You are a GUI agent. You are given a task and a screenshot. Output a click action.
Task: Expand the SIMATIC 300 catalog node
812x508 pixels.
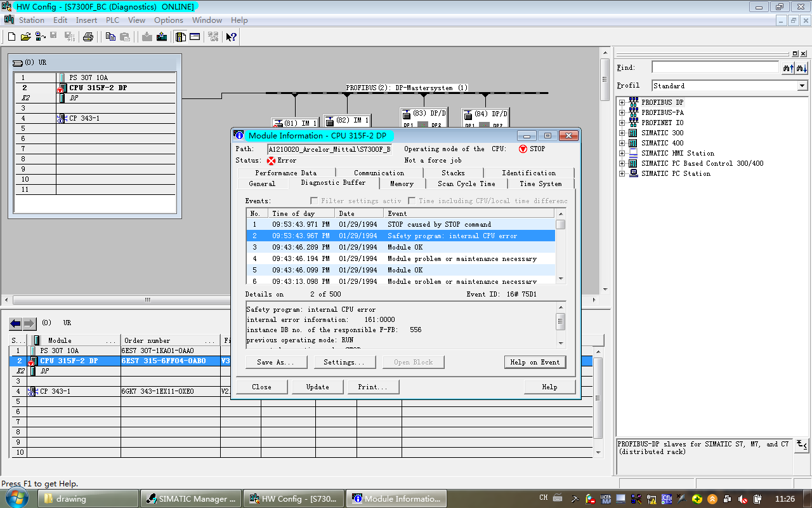622,133
